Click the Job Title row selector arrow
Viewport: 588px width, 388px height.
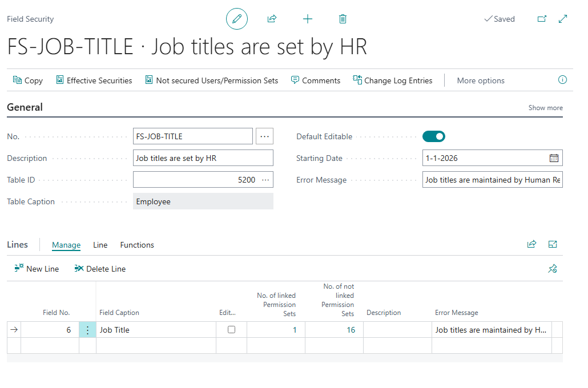[14, 330]
